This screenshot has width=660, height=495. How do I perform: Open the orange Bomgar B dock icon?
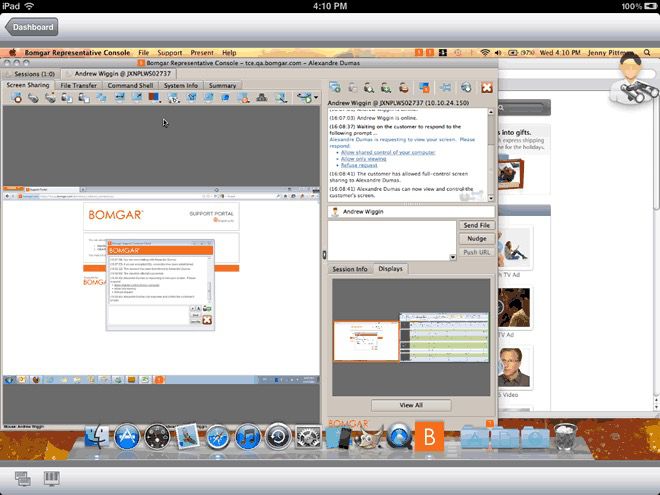coord(429,436)
